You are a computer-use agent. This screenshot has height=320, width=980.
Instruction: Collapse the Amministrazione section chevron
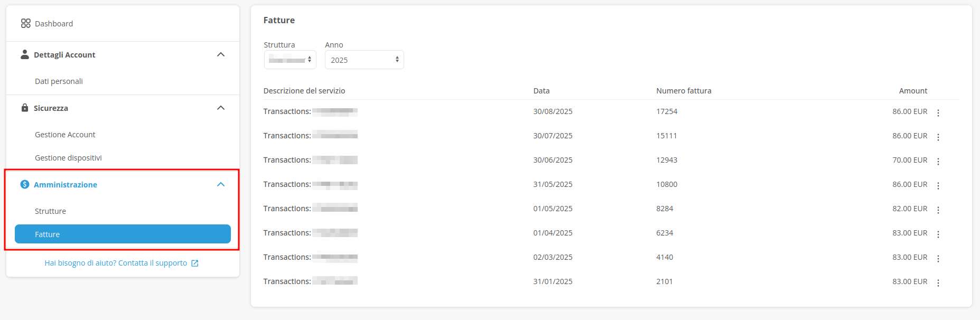(x=221, y=184)
